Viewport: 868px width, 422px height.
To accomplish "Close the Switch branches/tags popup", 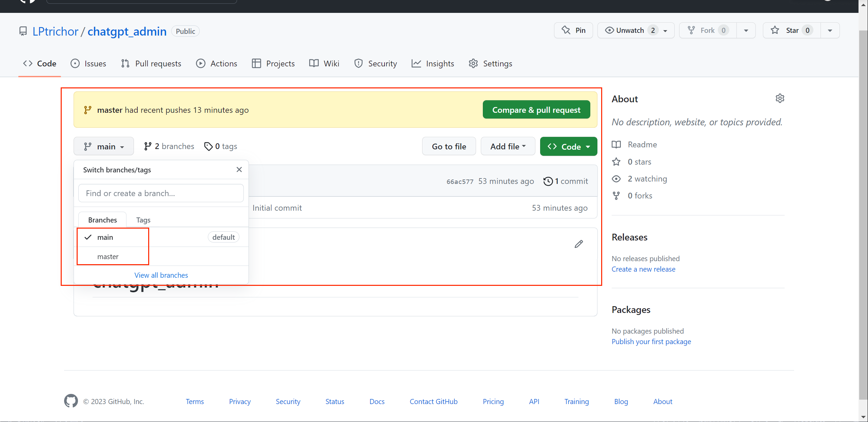I will pos(239,170).
